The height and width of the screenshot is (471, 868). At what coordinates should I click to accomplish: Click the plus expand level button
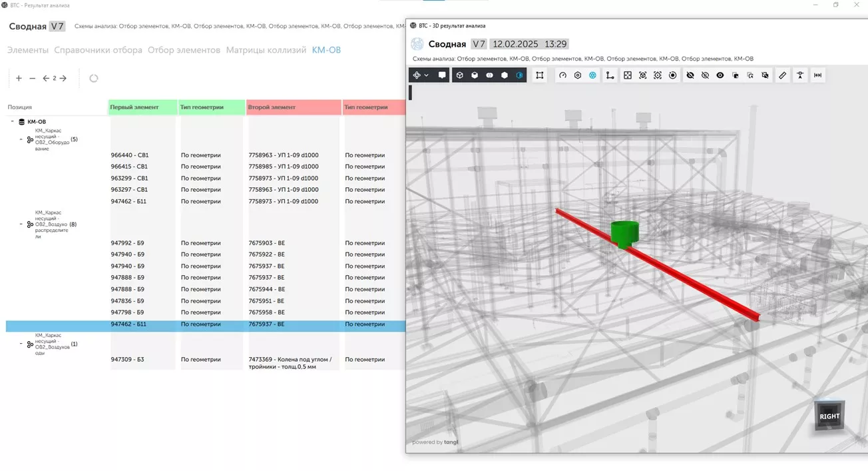coord(19,79)
